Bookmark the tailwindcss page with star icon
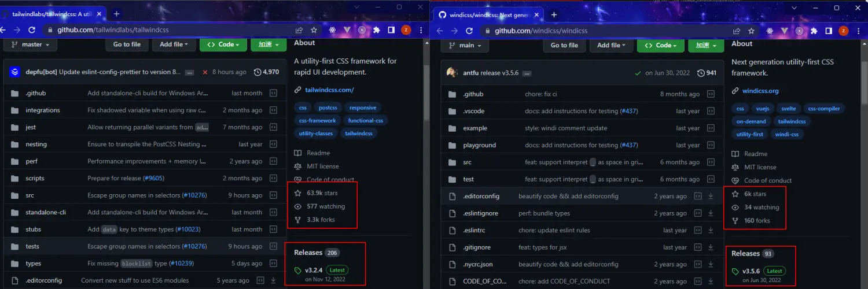This screenshot has height=289, width=868. [x=314, y=30]
